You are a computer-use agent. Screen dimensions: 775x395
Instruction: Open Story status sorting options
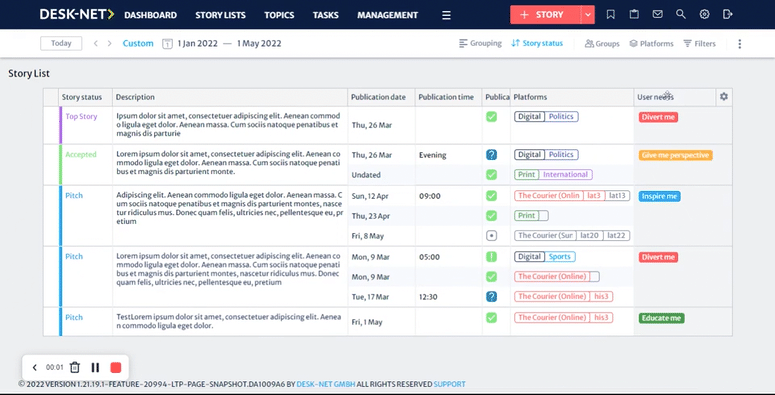click(537, 44)
